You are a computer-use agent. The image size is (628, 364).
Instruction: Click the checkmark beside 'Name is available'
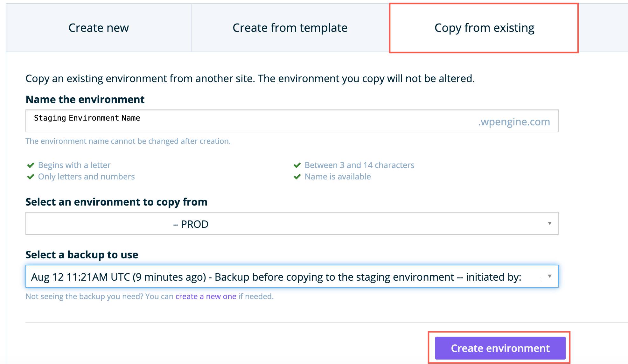click(297, 177)
